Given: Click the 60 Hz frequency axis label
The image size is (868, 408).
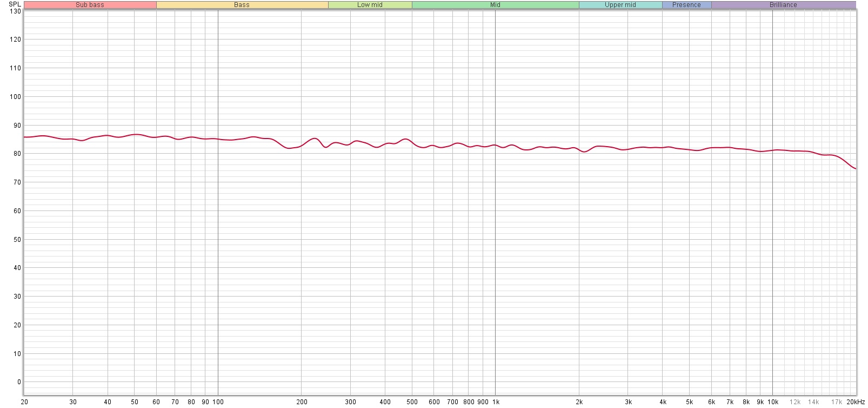Looking at the screenshot, I should pyautogui.click(x=156, y=402).
